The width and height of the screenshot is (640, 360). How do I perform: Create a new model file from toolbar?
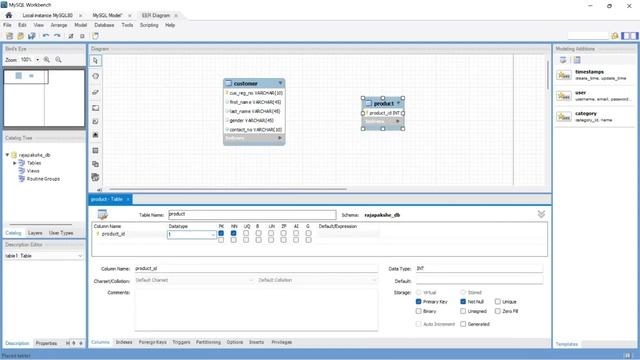point(9,36)
